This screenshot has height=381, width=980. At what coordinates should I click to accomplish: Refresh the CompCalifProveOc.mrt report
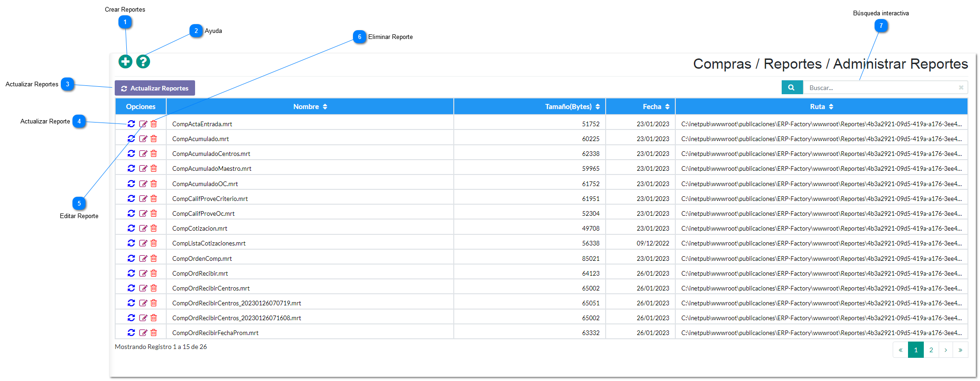tap(131, 213)
